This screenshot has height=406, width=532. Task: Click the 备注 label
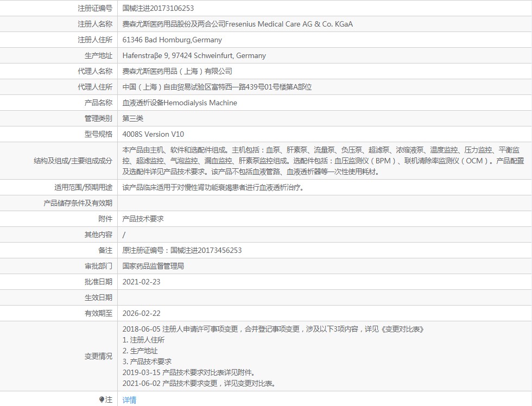(x=105, y=250)
